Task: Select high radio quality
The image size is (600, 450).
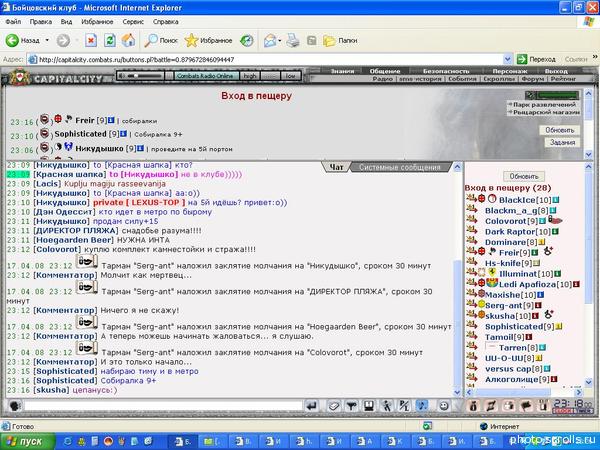Action: click(x=250, y=76)
